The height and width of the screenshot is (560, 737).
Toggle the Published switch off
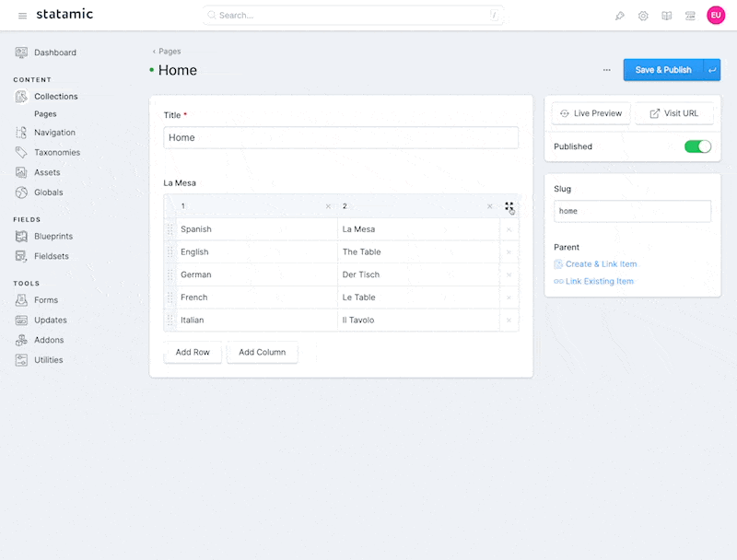click(x=697, y=146)
